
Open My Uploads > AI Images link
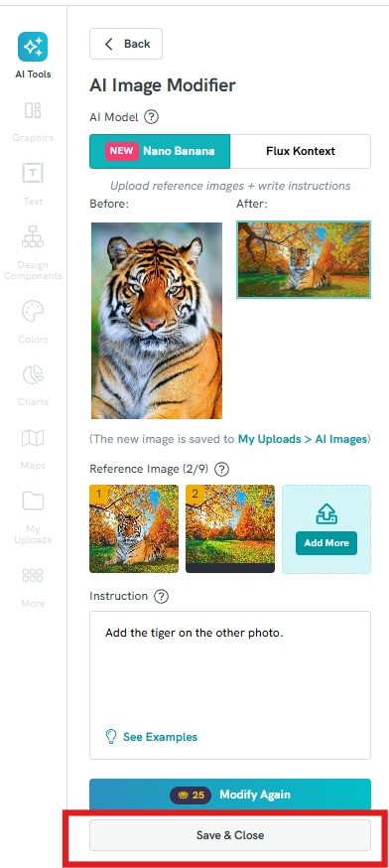[302, 439]
